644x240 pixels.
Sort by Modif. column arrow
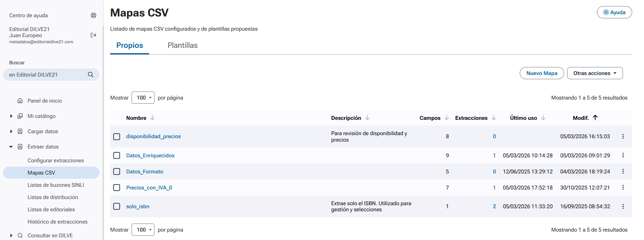[x=595, y=118]
